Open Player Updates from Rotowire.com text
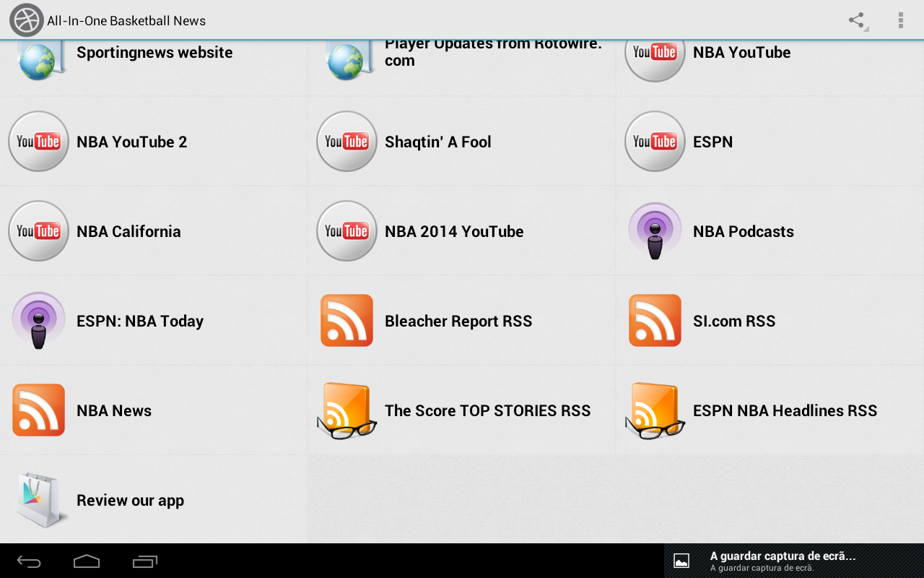The width and height of the screenshot is (924, 578). pyautogui.click(x=493, y=53)
